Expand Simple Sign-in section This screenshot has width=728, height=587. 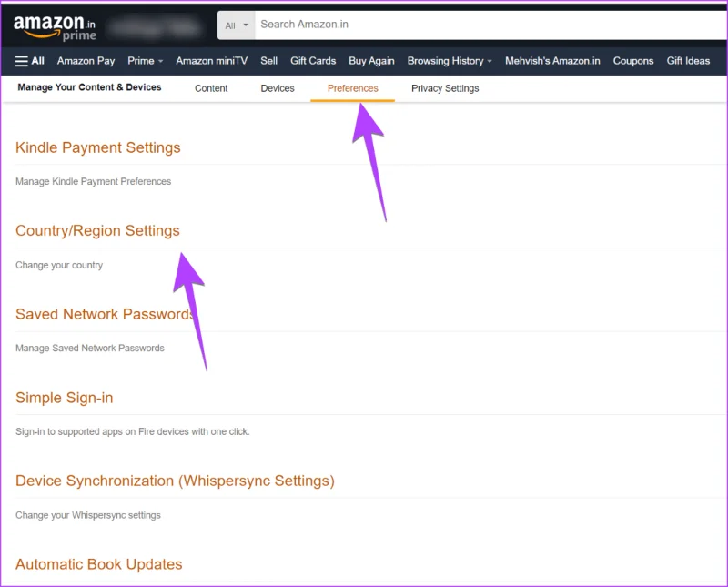pyautogui.click(x=64, y=398)
